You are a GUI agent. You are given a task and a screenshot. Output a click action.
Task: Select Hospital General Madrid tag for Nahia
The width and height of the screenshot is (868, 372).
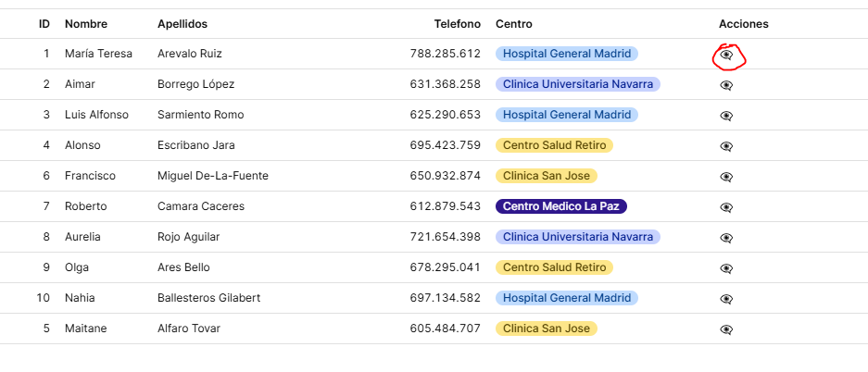[x=566, y=298]
